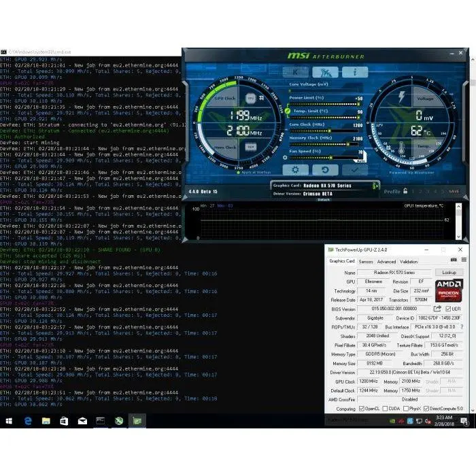Select profile slot 1 in Afterburner
This screenshot has width=476, height=476.
[x=413, y=192]
